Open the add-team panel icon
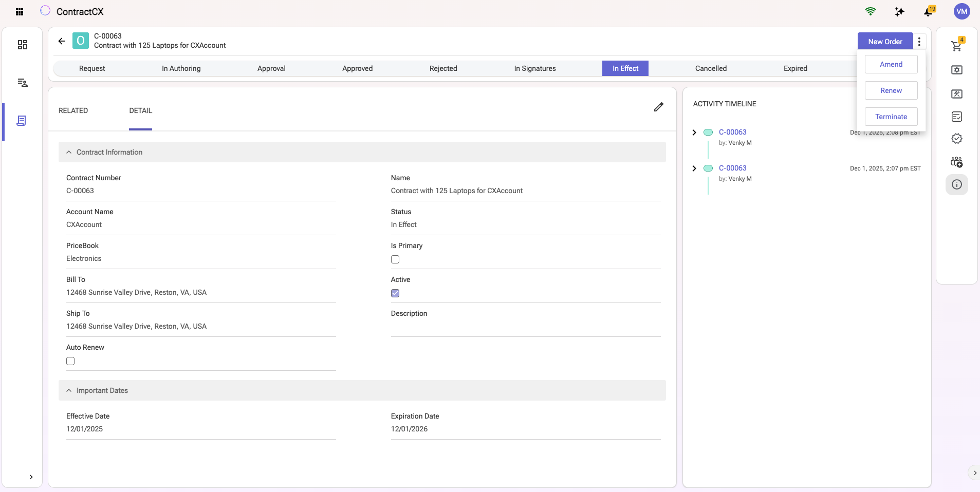The image size is (980, 492). [x=956, y=162]
